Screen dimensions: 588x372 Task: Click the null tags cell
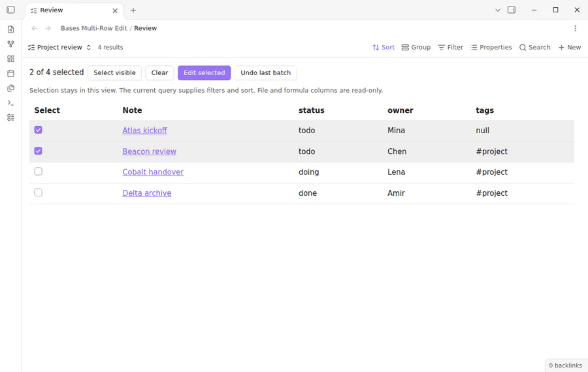(x=483, y=131)
